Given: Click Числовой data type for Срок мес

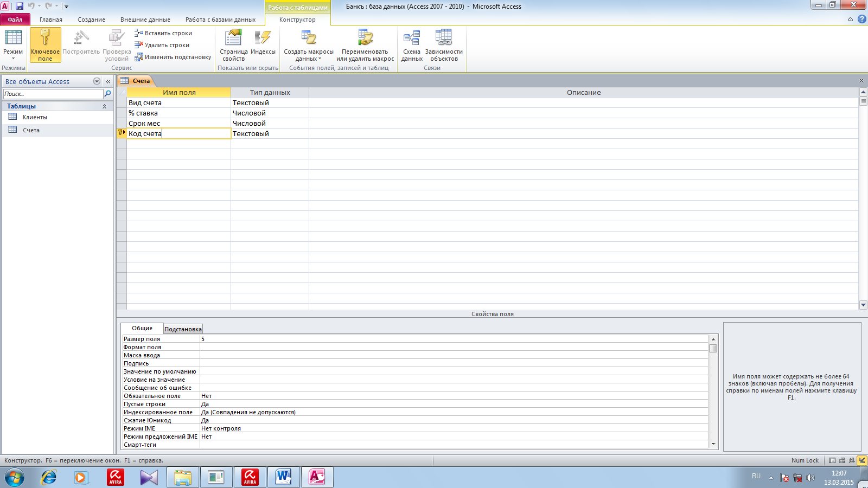Looking at the screenshot, I should (x=270, y=123).
